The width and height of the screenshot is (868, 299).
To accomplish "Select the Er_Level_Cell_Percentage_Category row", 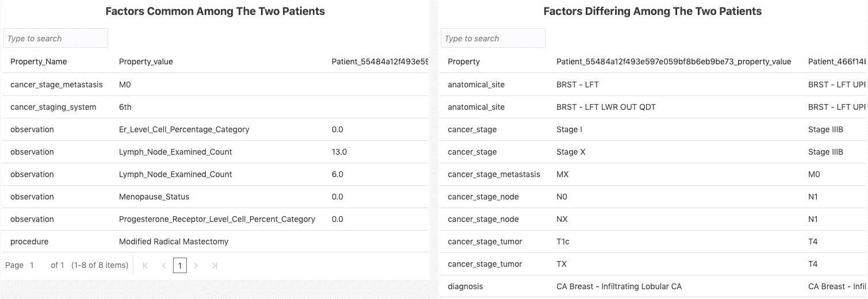I will coord(184,129).
